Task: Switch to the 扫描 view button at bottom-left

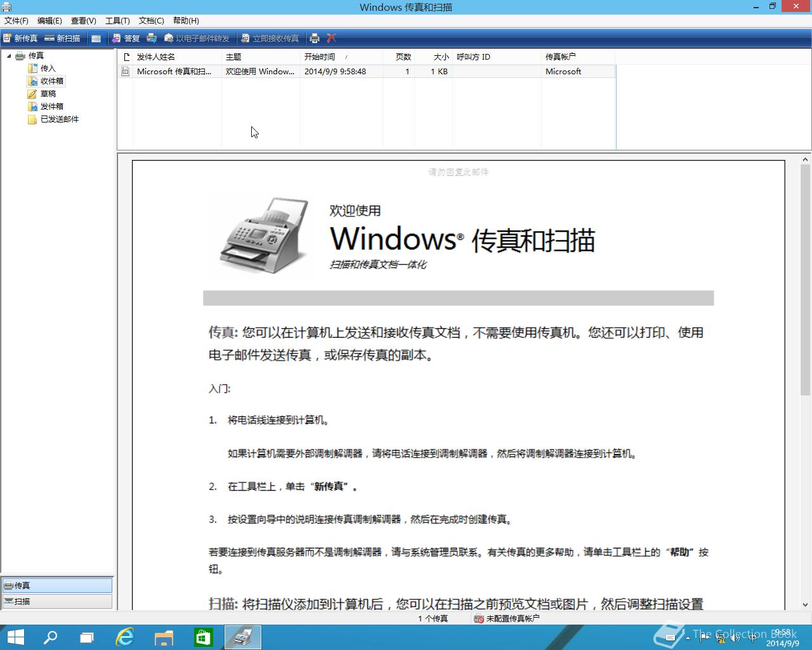Action: tap(57, 601)
